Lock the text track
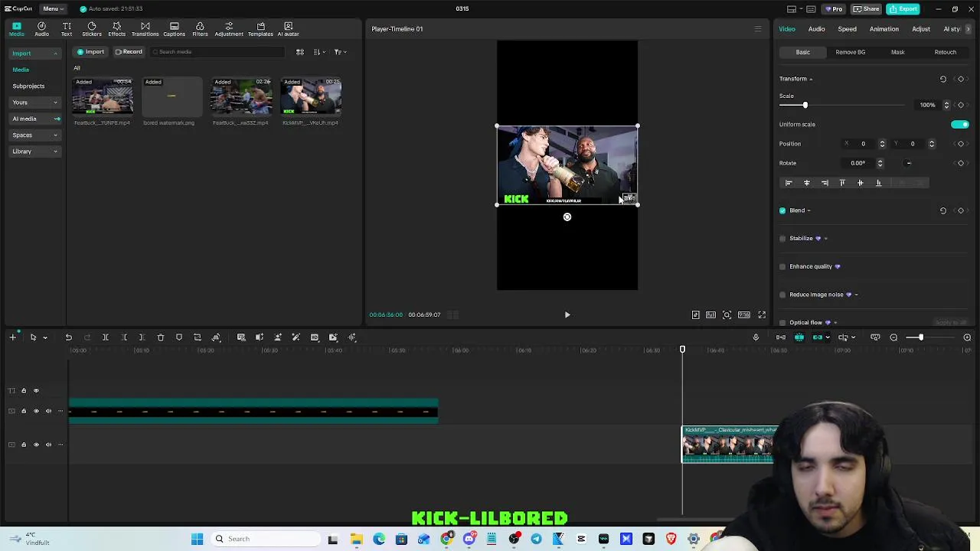Image resolution: width=980 pixels, height=551 pixels. (24, 391)
